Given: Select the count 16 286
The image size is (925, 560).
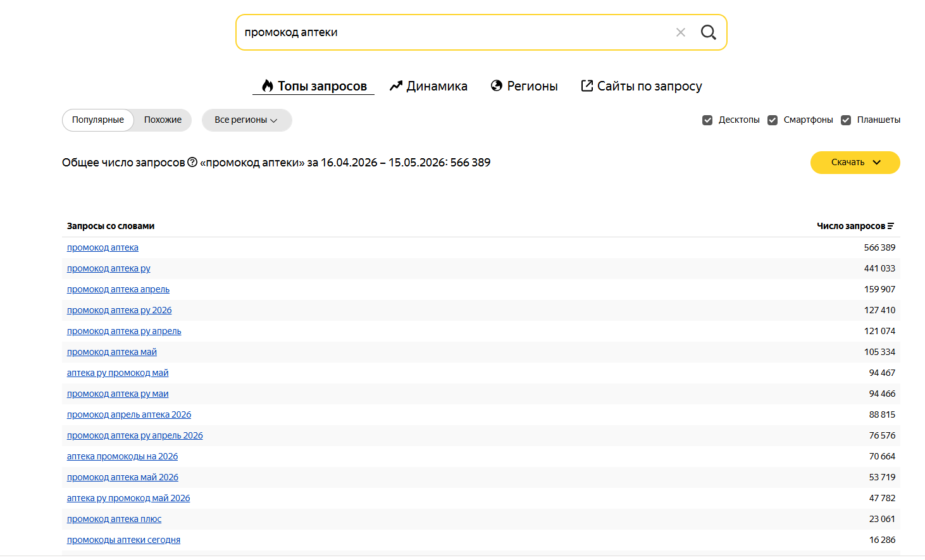Looking at the screenshot, I should (882, 540).
